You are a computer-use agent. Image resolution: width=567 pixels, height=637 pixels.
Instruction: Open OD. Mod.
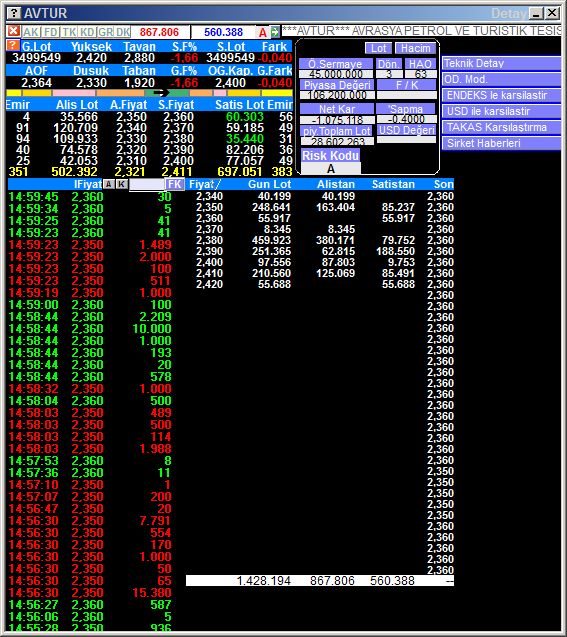click(x=501, y=79)
